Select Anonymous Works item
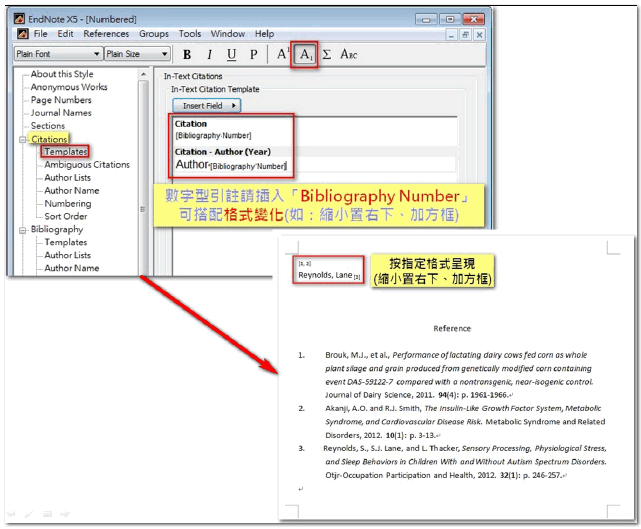The image size is (641, 529). click(69, 87)
